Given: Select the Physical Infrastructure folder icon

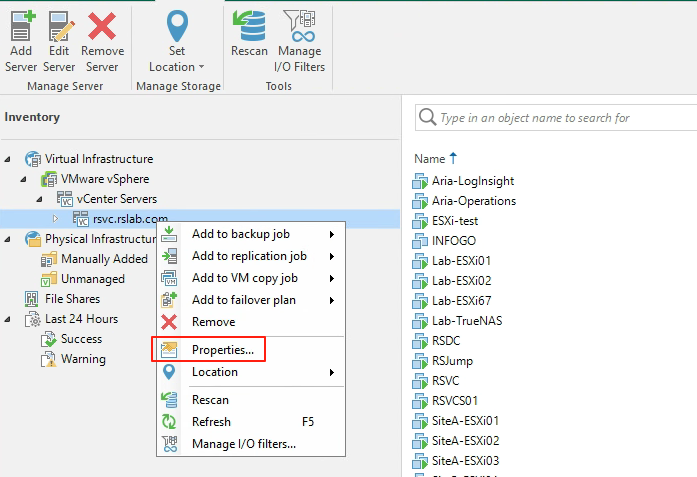Looking at the screenshot, I should coord(33,239).
